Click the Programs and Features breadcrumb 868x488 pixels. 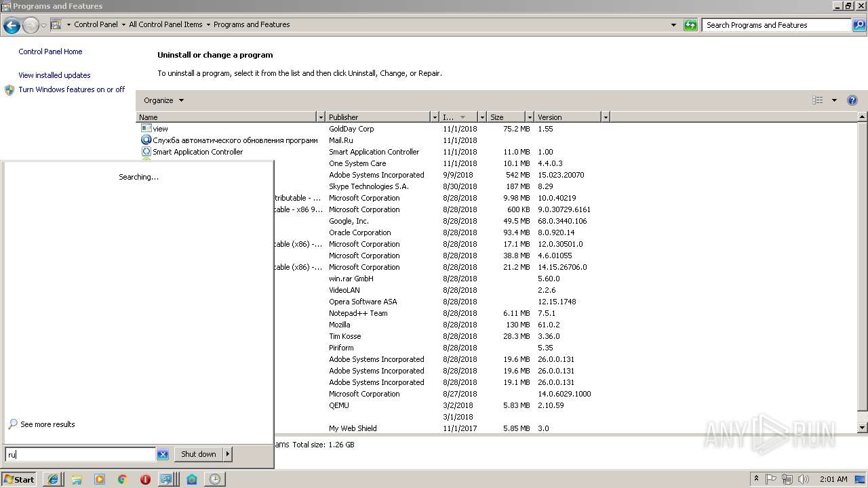click(x=252, y=24)
